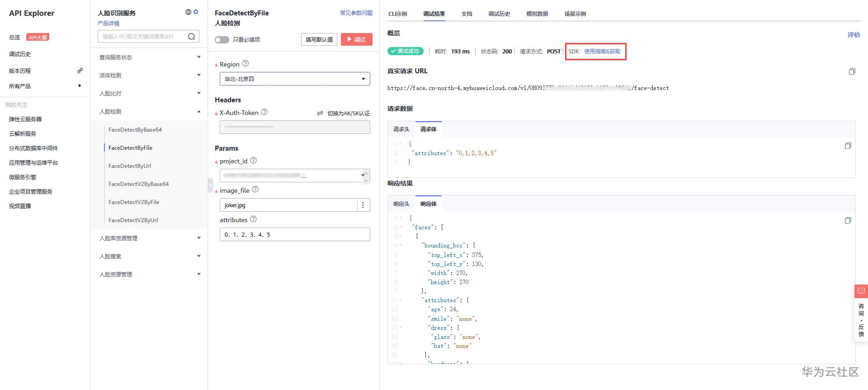Open the Region dropdown showing 华北-北京四

(295, 79)
